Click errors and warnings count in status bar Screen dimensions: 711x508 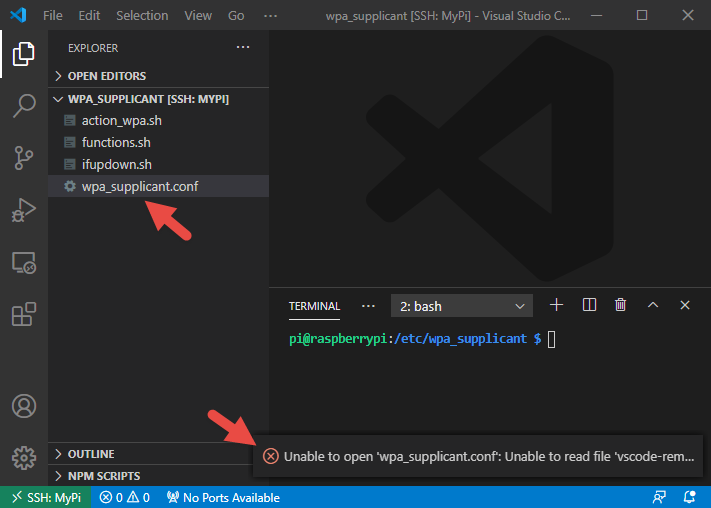(125, 498)
